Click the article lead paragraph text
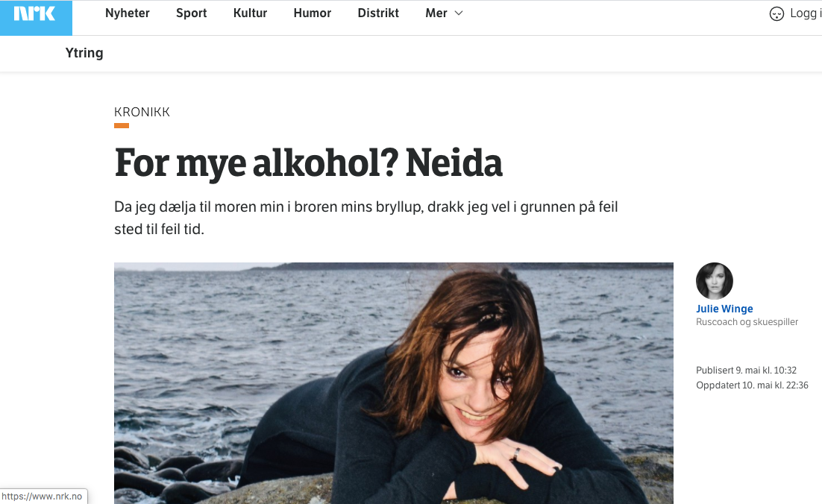 point(366,218)
